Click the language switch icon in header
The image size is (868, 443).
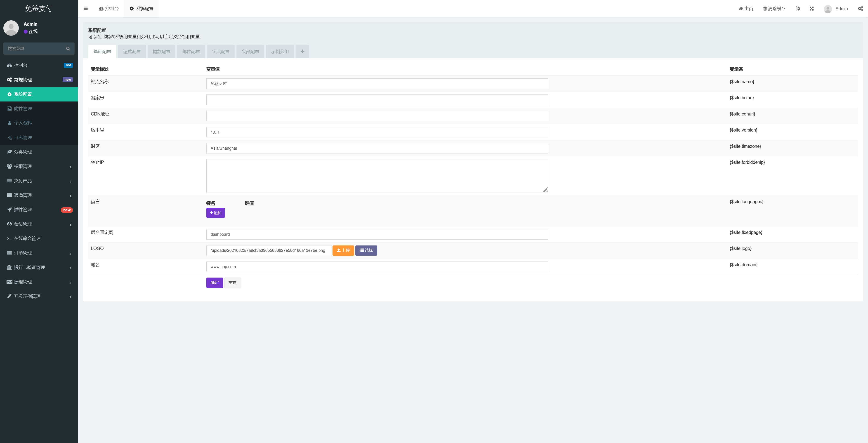797,8
